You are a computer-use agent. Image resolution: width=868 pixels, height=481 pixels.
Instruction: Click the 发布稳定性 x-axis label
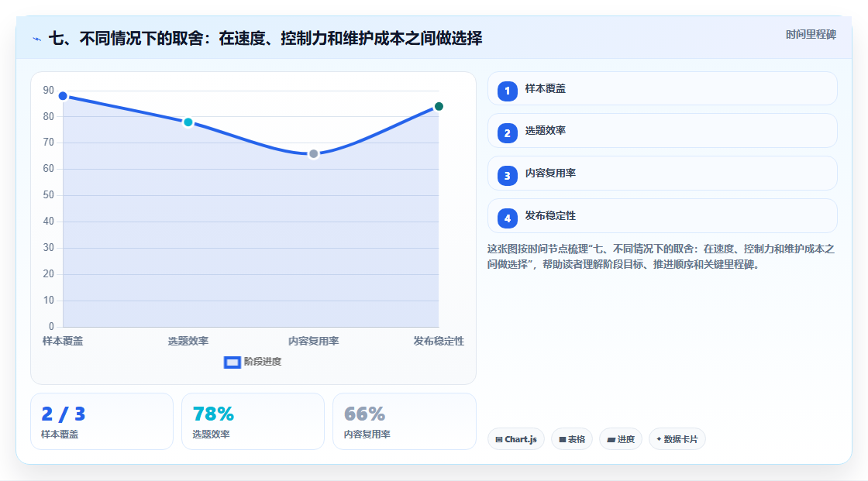pos(439,341)
